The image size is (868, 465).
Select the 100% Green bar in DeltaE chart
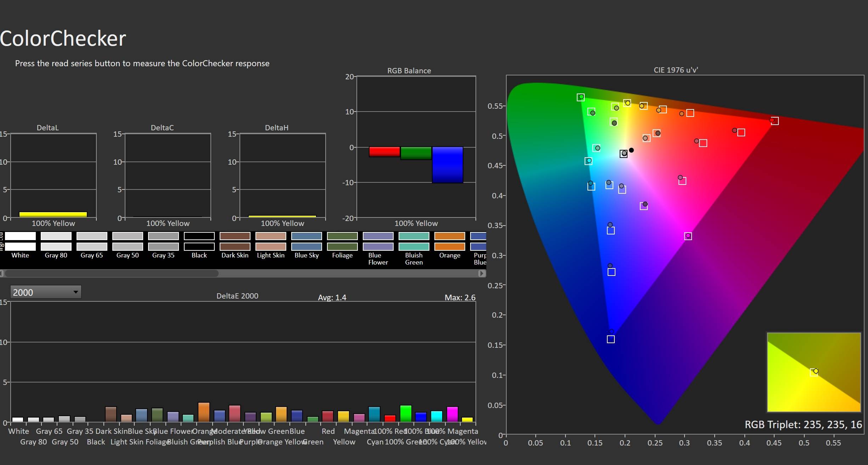tap(406, 413)
